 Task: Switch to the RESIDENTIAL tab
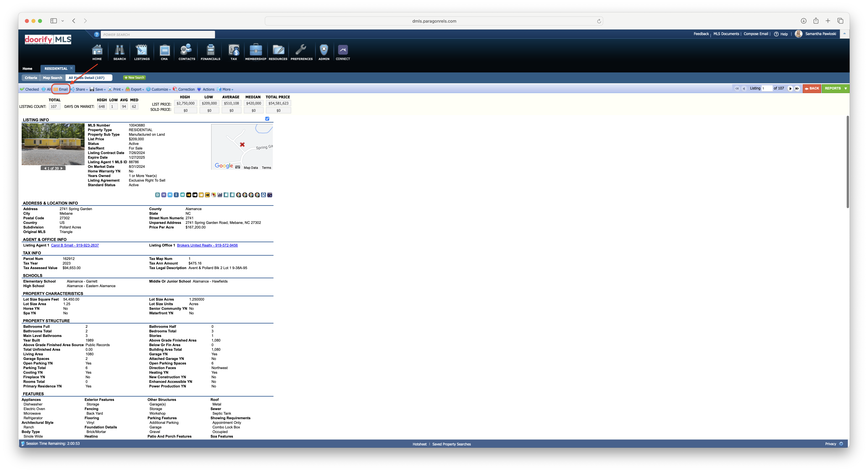pos(56,68)
